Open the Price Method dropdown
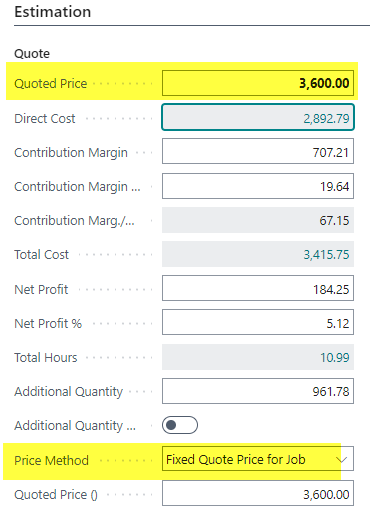Image resolution: width=370 pixels, height=521 pixels. pyautogui.click(x=258, y=459)
